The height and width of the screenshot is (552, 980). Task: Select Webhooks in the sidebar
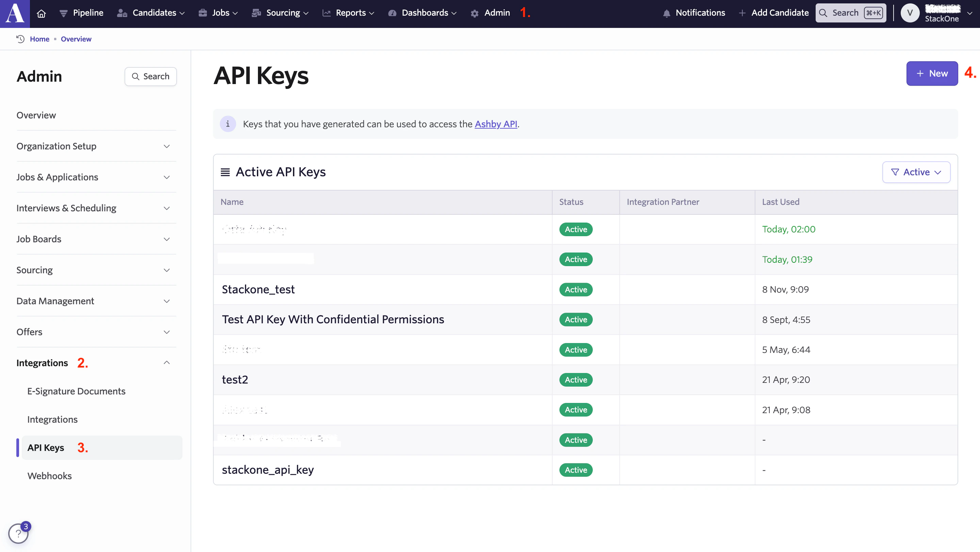tap(49, 475)
